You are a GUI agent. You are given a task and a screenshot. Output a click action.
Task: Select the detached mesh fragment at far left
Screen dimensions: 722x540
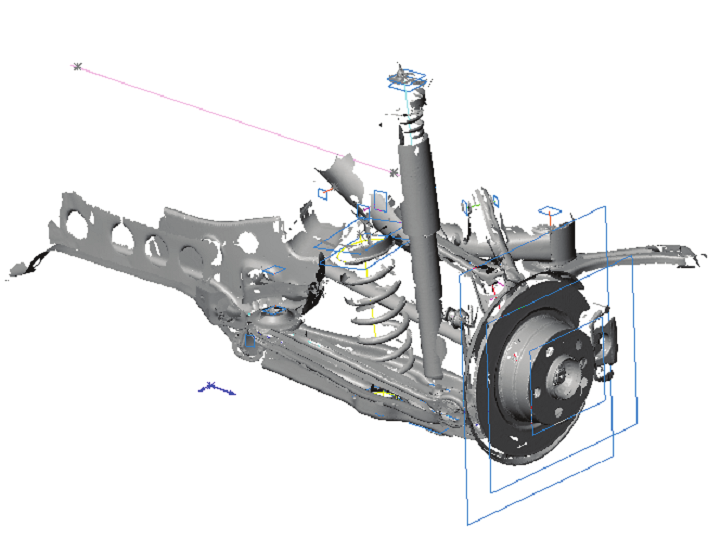(28, 263)
